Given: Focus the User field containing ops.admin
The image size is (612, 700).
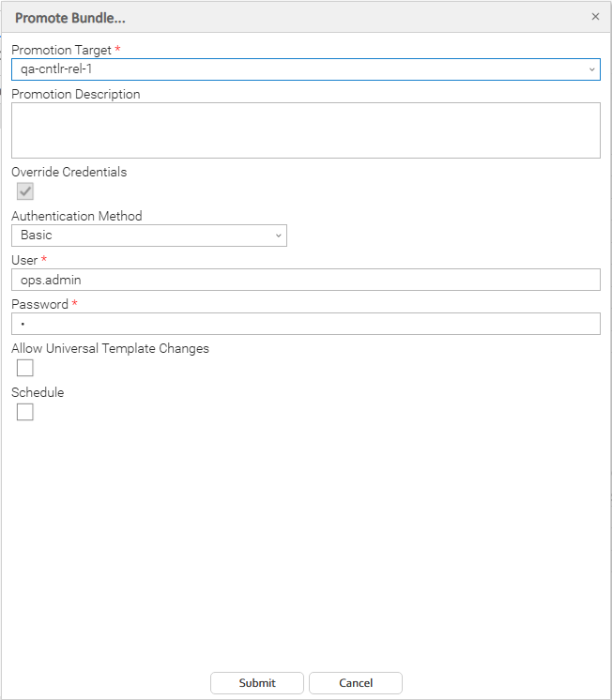Looking at the screenshot, I should coord(305,280).
